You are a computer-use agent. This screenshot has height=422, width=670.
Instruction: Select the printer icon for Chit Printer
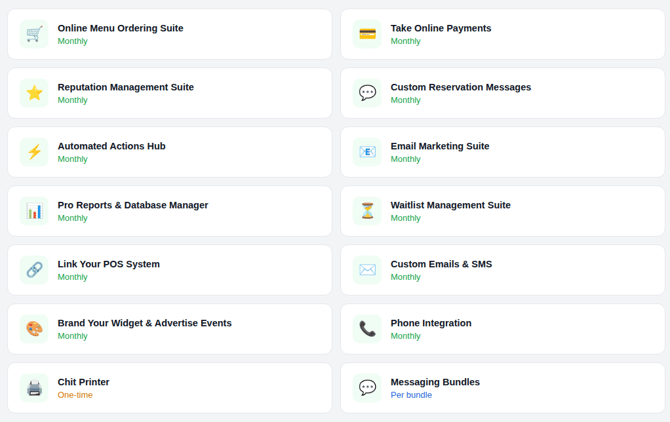34,388
